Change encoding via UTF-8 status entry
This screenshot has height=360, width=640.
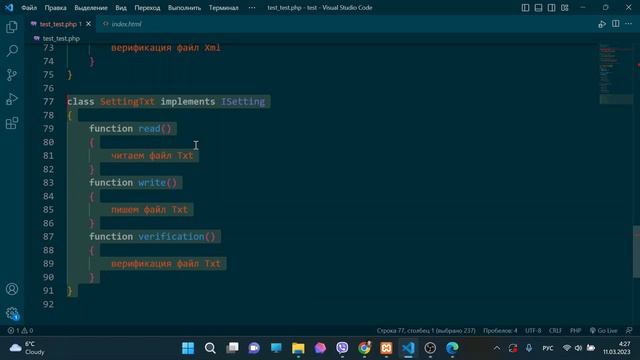point(533,331)
